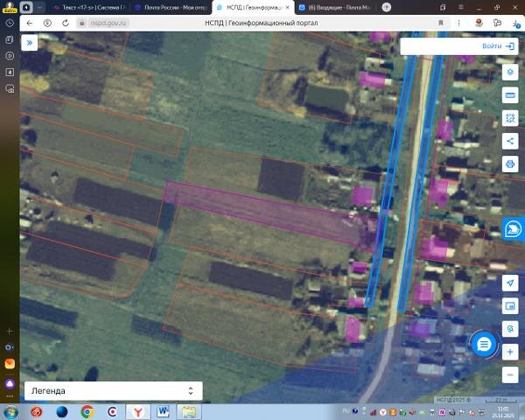This screenshot has width=525, height=420.
Task: Activate the area selection search tool
Action: pyautogui.click(x=510, y=118)
